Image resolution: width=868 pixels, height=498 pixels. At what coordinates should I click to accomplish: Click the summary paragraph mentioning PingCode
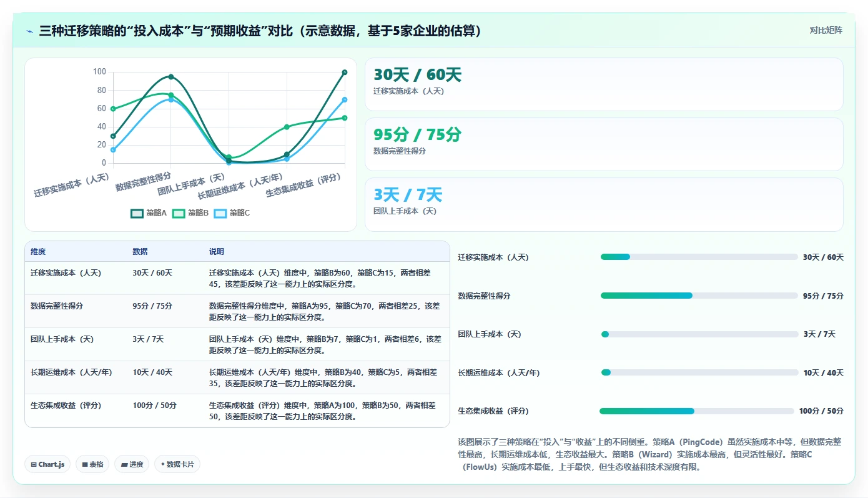[x=650, y=454]
